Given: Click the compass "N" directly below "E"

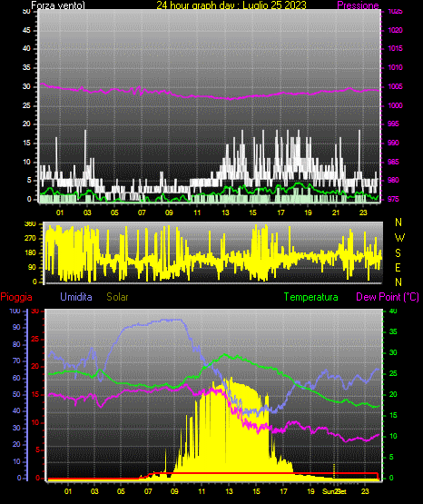Looking at the screenshot, I should click(398, 282).
